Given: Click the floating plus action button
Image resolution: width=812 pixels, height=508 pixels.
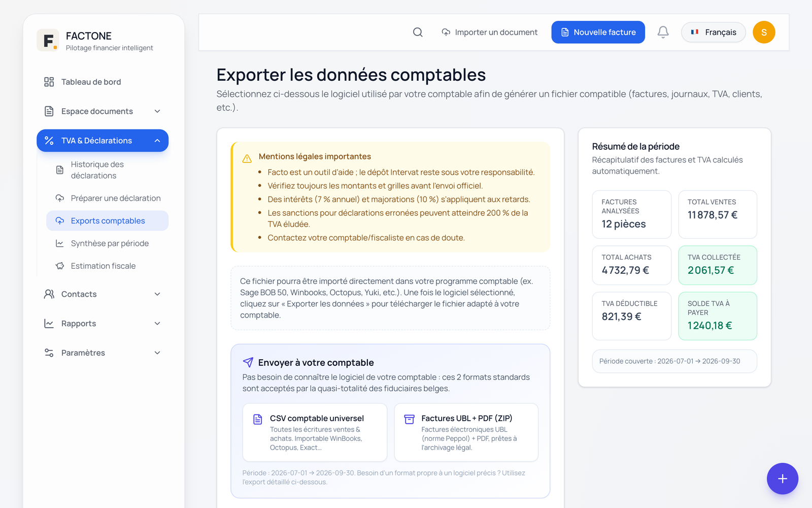Looking at the screenshot, I should [x=782, y=479].
